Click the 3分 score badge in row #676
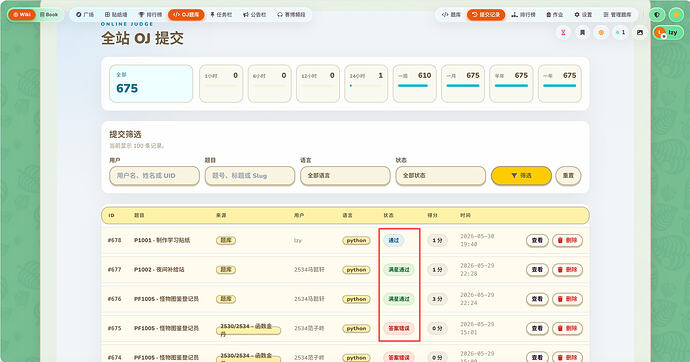 tap(437, 299)
